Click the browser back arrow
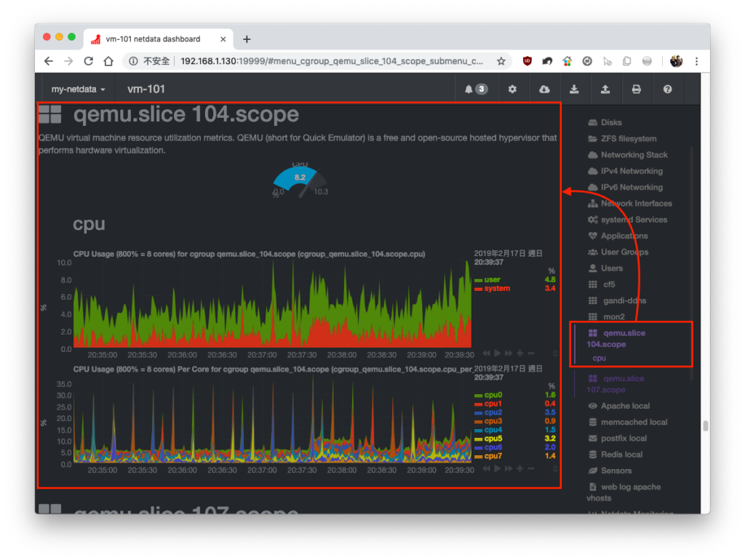Viewport: 745px width, 560px height. [x=49, y=61]
